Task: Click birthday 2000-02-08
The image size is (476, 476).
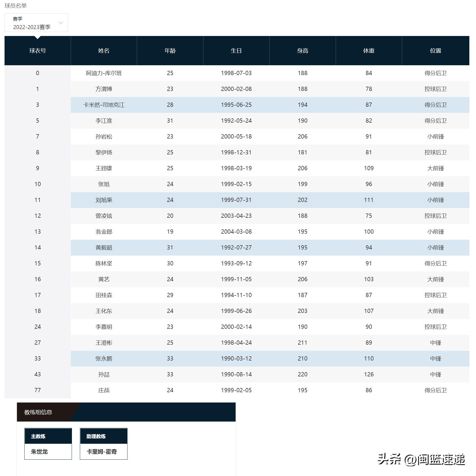Action: point(236,89)
